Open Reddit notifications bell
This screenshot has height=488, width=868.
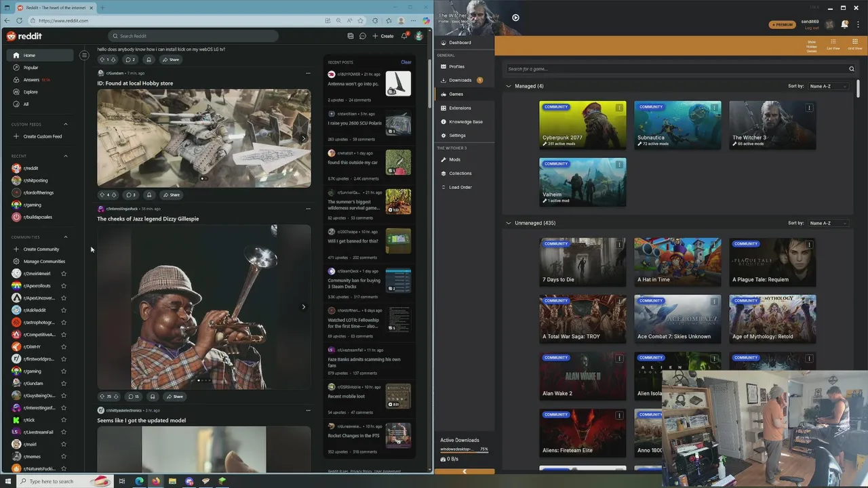(404, 36)
